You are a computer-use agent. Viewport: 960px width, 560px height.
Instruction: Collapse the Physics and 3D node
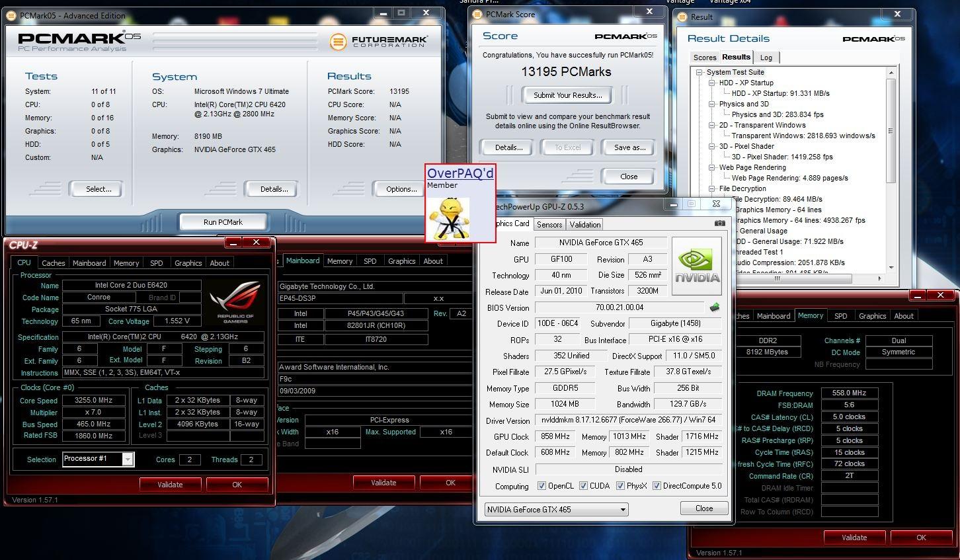tap(712, 104)
